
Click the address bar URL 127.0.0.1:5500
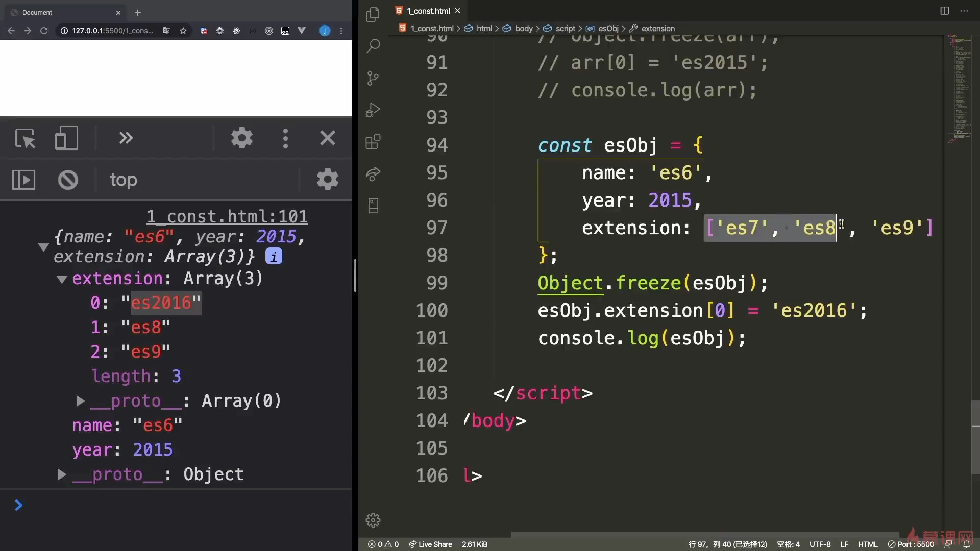[x=112, y=31]
